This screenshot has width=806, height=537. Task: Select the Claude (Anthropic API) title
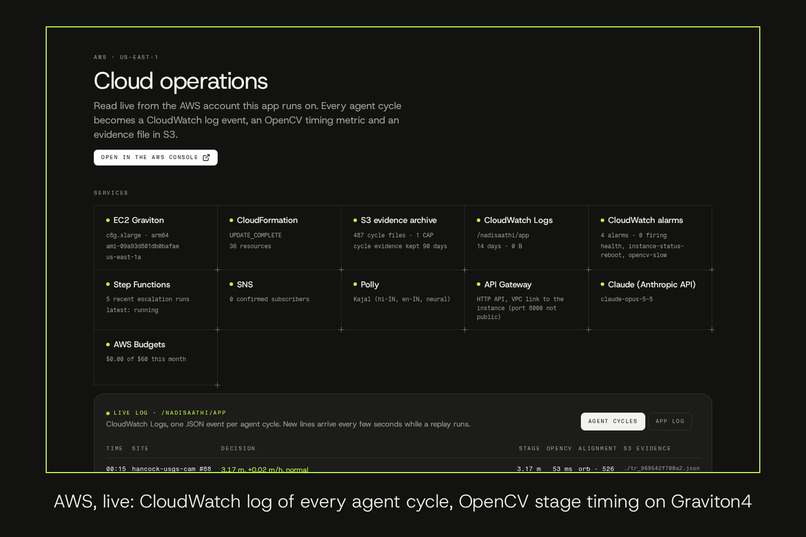coord(651,284)
